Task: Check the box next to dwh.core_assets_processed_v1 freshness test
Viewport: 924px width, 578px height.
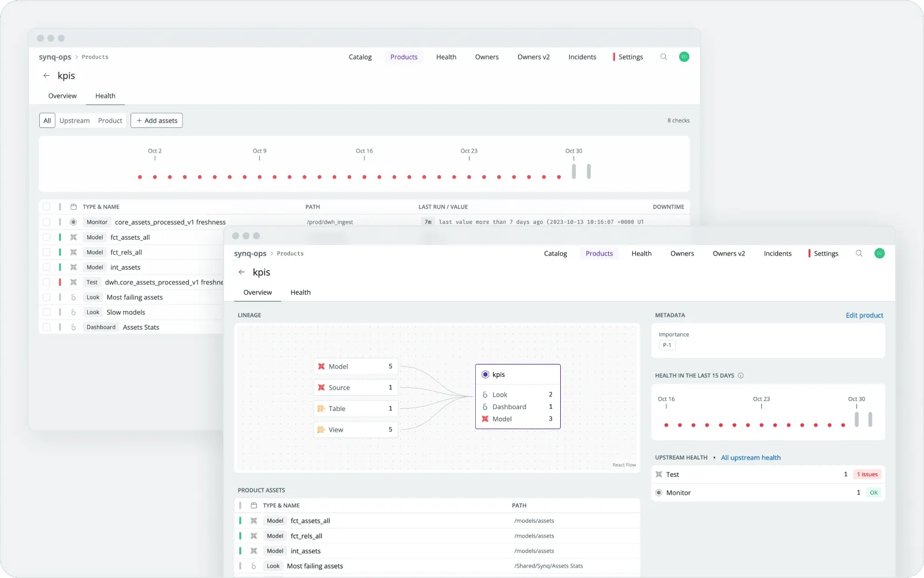Action: tap(47, 282)
